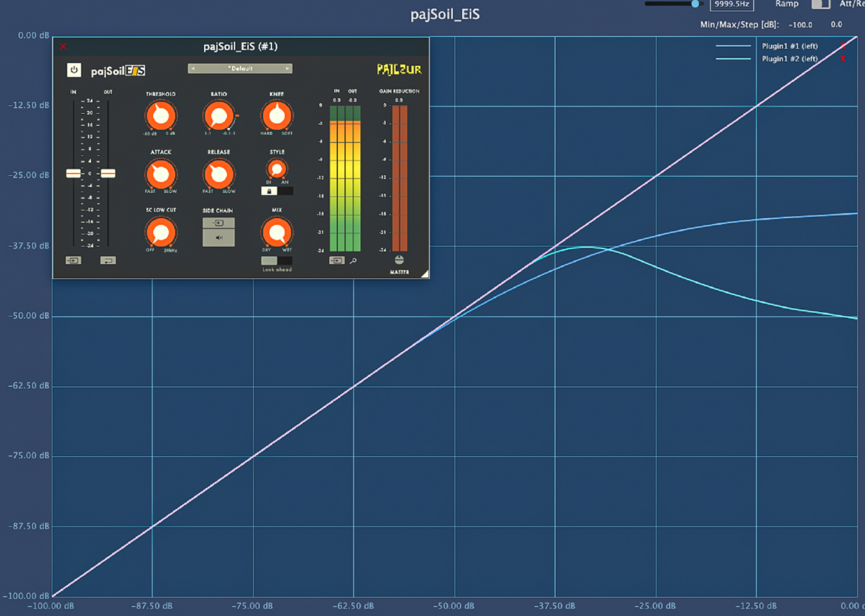Close the pajSoil_EiS (#1) plugin window
Viewport: 865px width, 616px height.
click(63, 47)
